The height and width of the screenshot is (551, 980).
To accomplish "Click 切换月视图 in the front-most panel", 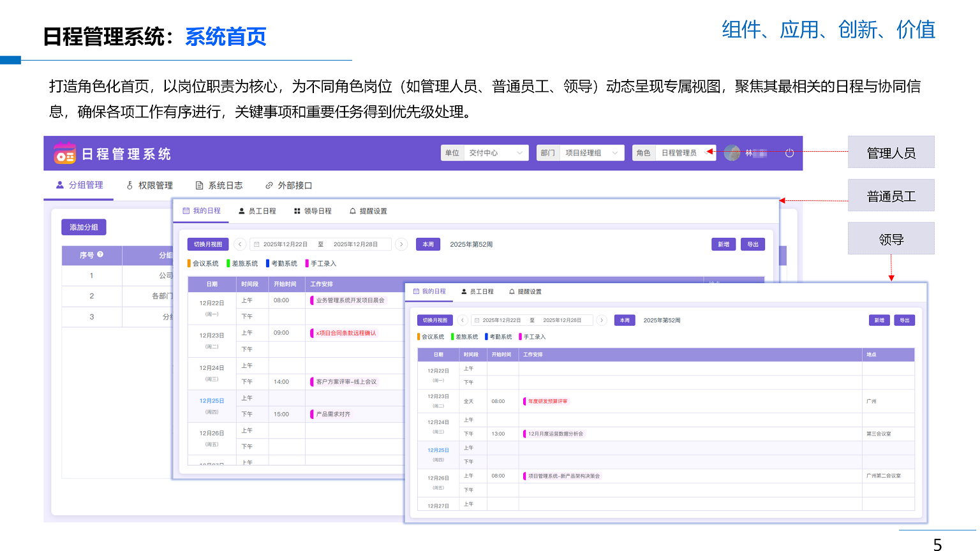I will pos(435,320).
